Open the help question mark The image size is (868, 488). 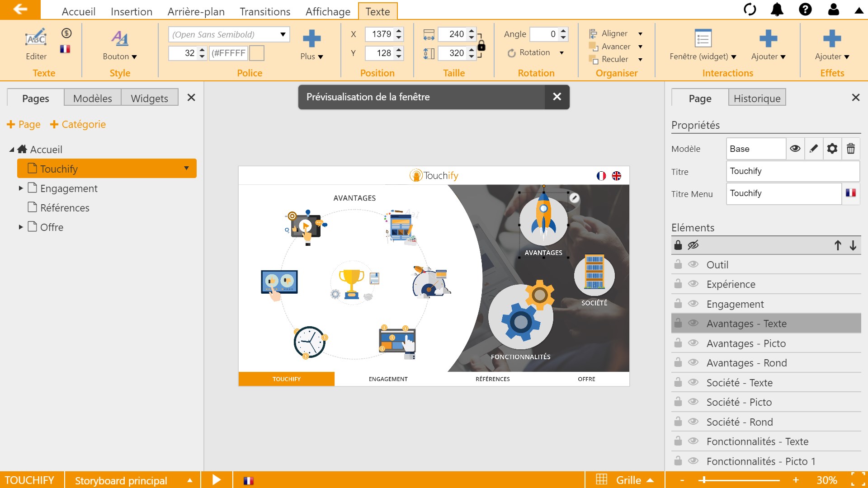(805, 9)
